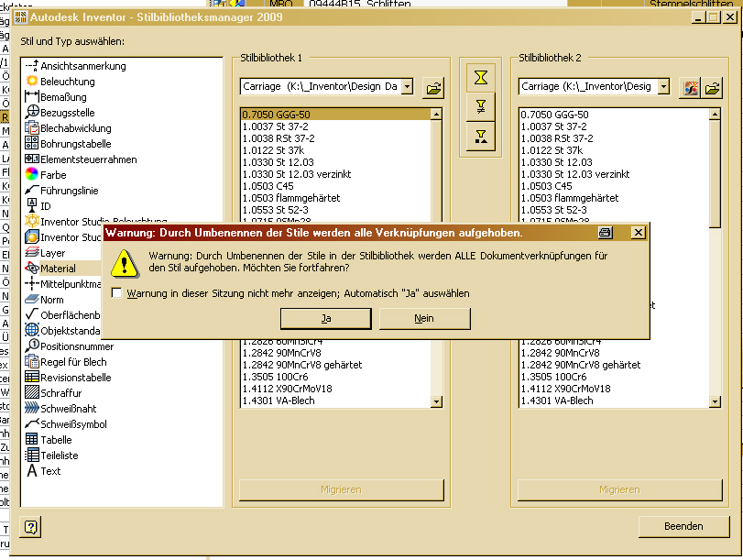
Task: Select '1.2842 90MnCrV8 gehärtet' in Stilbibliothek 1
Action: point(302,365)
